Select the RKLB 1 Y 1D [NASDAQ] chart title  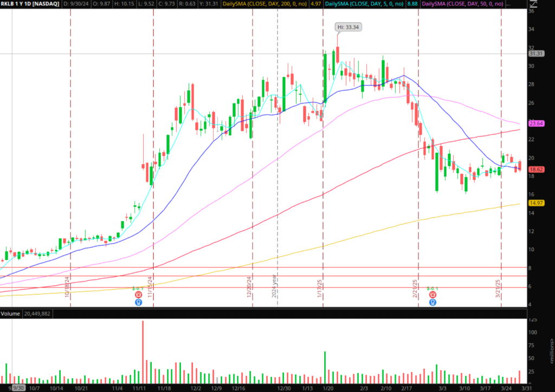[30, 4]
